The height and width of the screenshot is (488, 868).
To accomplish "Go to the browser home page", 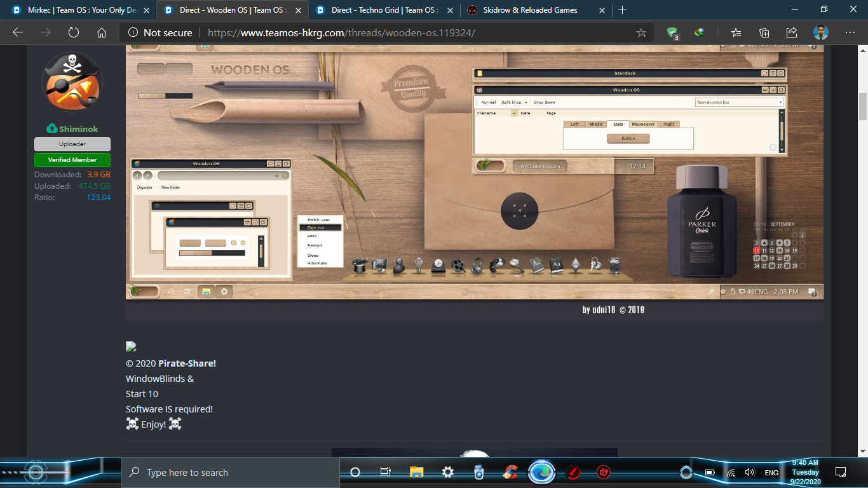I will pyautogui.click(x=102, y=33).
